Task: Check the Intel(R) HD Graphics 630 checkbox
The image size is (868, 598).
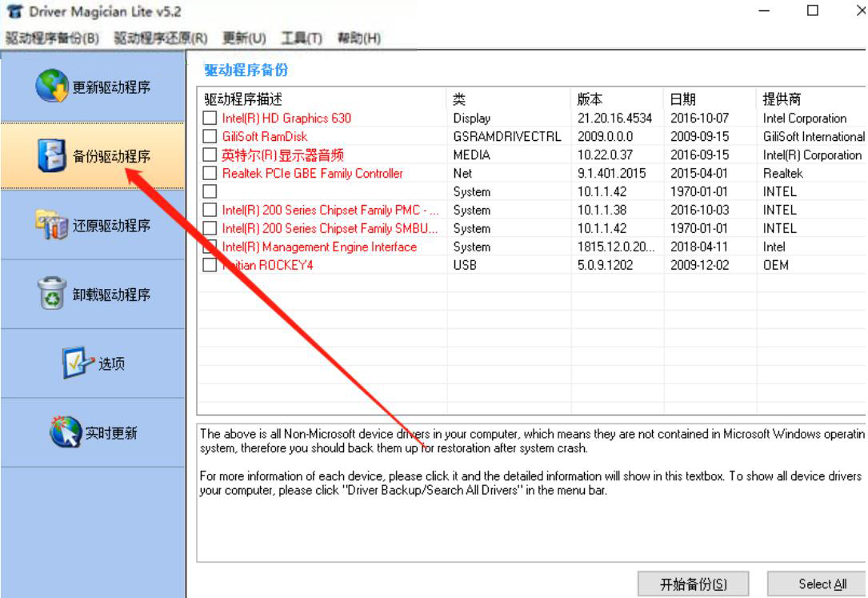Action: [210, 118]
